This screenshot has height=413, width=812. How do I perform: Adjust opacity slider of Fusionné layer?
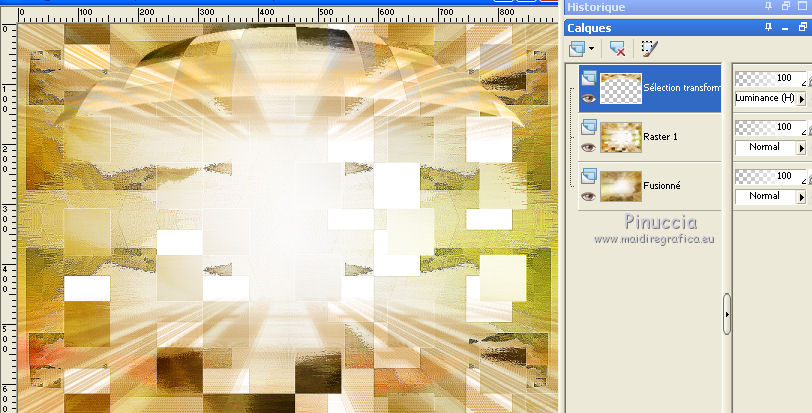[771, 176]
